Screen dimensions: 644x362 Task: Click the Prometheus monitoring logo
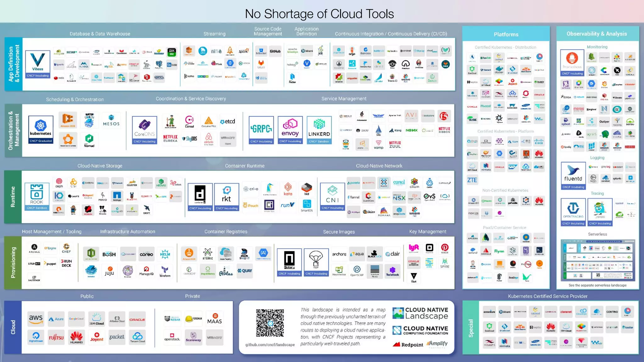[572, 63]
